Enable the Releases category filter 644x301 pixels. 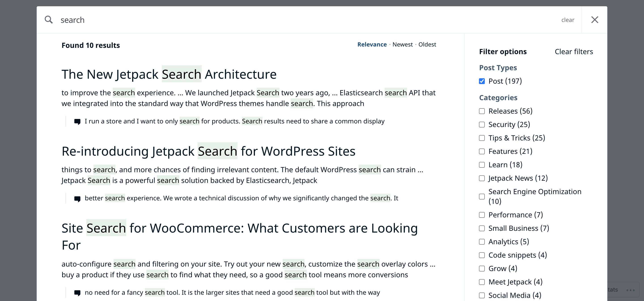click(x=482, y=111)
